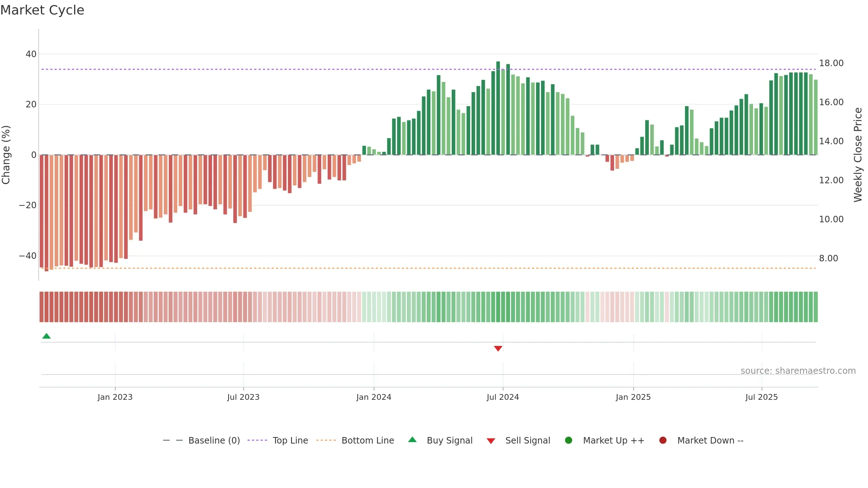The height and width of the screenshot is (488, 868).
Task: Click the source: sharemaestro.com text
Action: [798, 371]
